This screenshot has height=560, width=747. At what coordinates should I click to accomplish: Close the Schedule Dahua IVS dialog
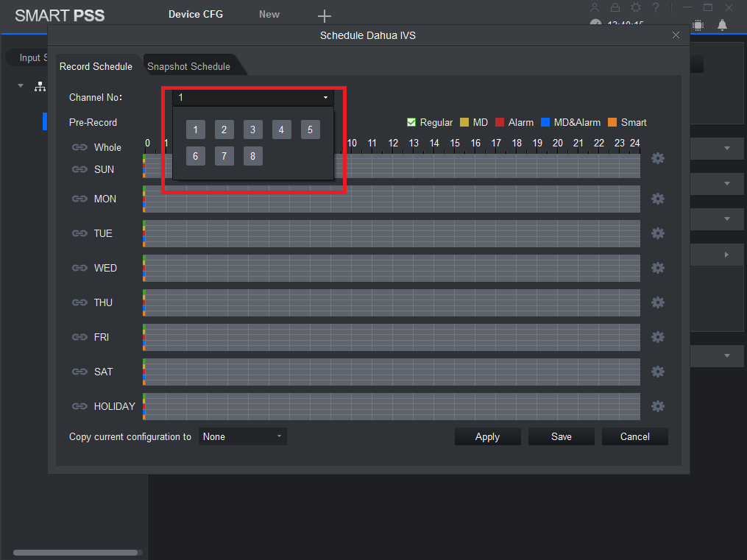point(676,35)
